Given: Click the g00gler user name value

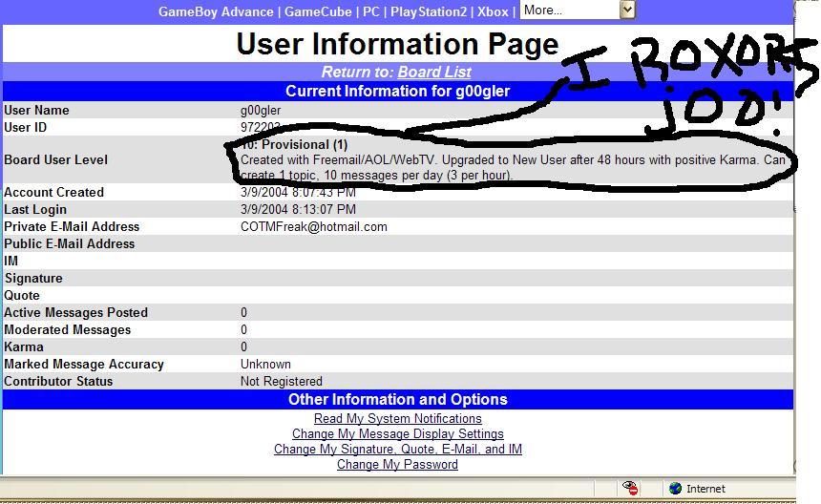Looking at the screenshot, I should [261, 111].
